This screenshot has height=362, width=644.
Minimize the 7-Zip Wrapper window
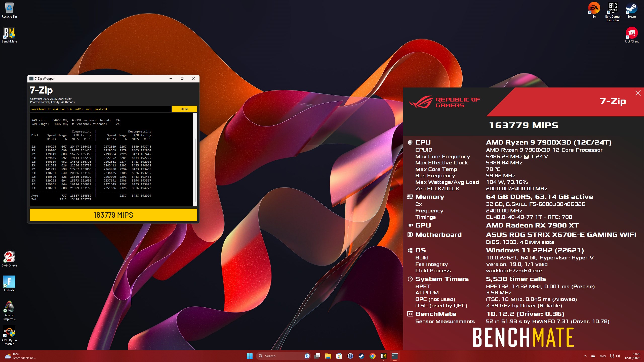click(171, 78)
